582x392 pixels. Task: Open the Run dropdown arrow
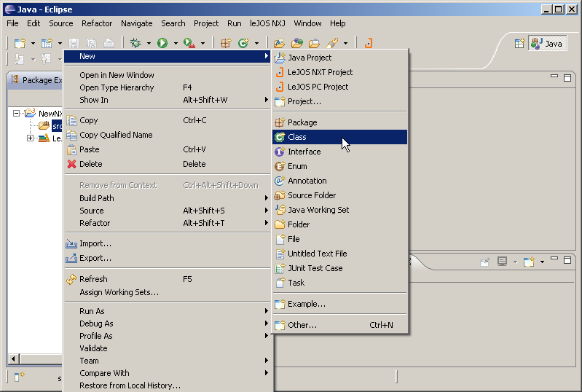tap(176, 44)
